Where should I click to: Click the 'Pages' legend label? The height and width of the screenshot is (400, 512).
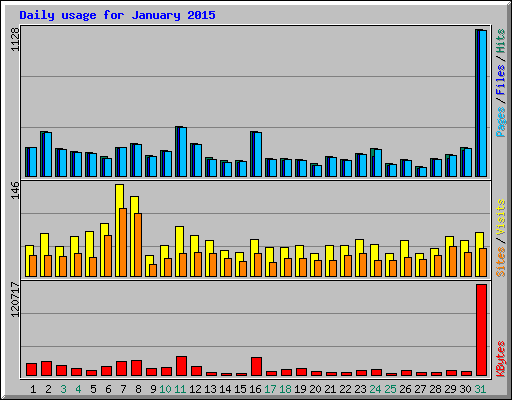pyautogui.click(x=501, y=122)
